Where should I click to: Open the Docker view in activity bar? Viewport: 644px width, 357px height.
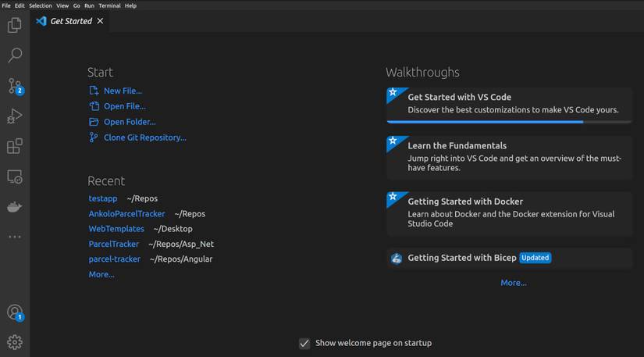pos(15,207)
